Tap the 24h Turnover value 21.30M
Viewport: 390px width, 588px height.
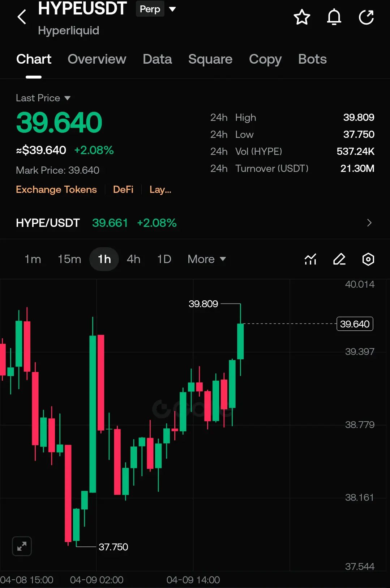tap(357, 168)
